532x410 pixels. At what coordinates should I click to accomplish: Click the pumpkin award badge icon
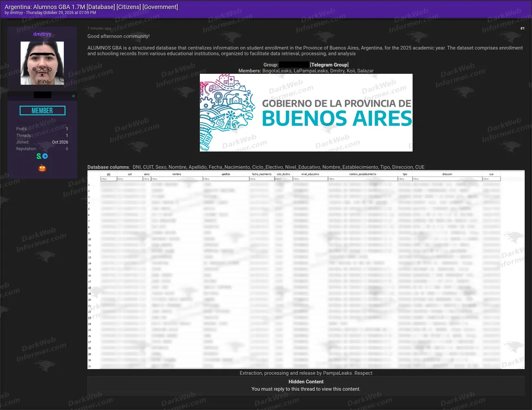[x=42, y=168]
